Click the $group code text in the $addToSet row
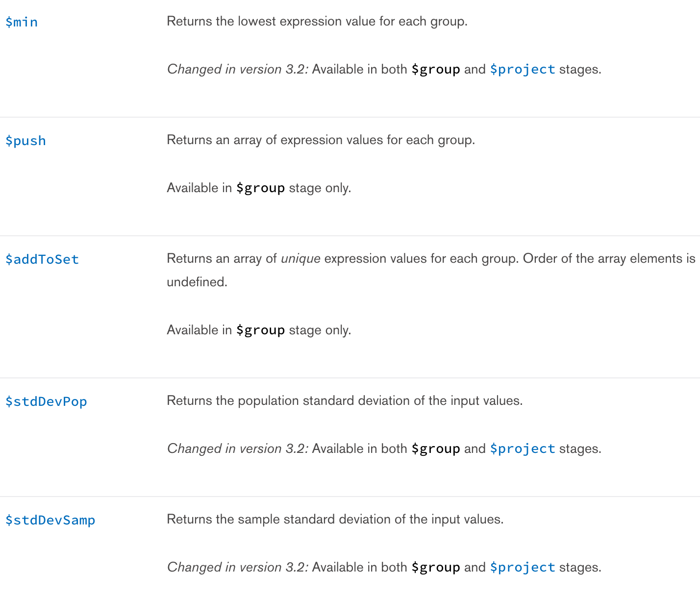Image resolution: width=700 pixels, height=598 pixels. pyautogui.click(x=260, y=330)
